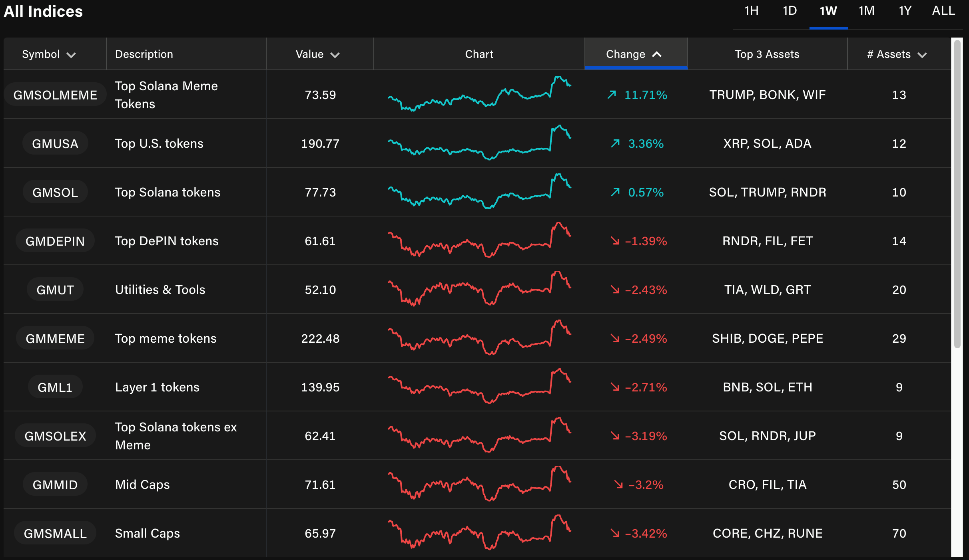The image size is (969, 560).
Task: Select the 1D timeframe tab
Action: point(790,11)
